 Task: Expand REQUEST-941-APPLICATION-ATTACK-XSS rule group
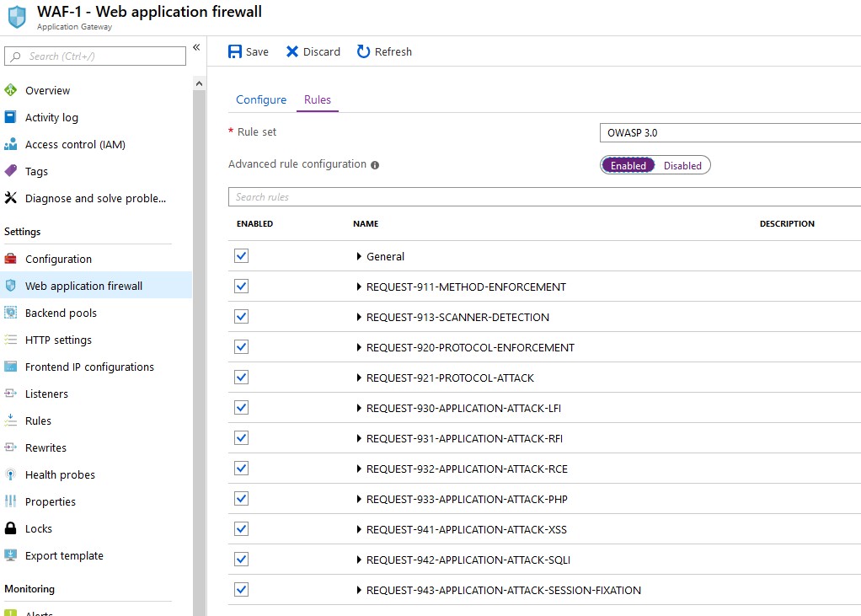click(x=359, y=529)
